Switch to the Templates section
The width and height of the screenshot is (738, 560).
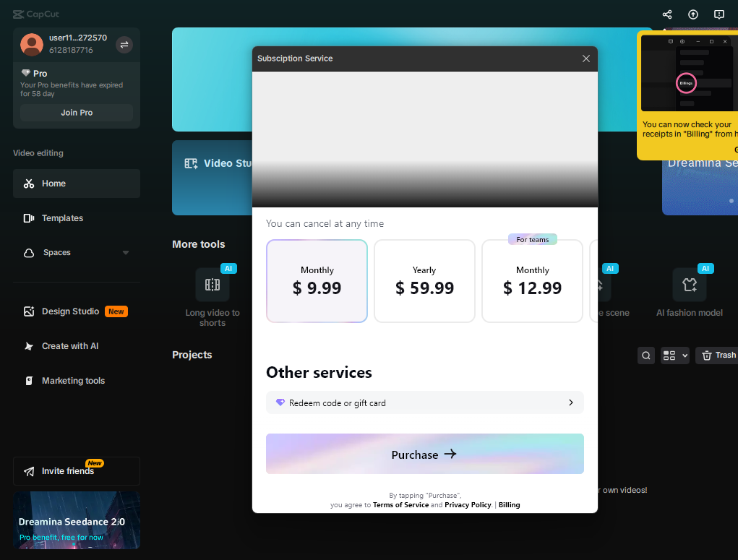(x=62, y=217)
